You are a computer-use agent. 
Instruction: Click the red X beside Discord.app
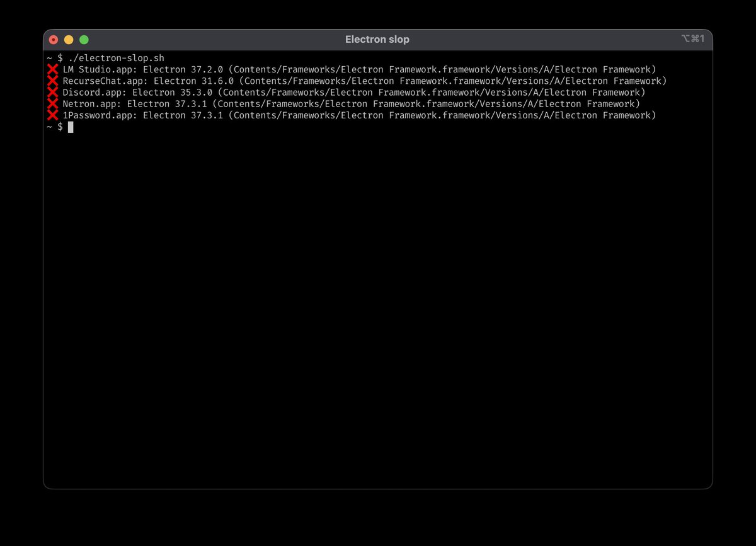pyautogui.click(x=53, y=93)
